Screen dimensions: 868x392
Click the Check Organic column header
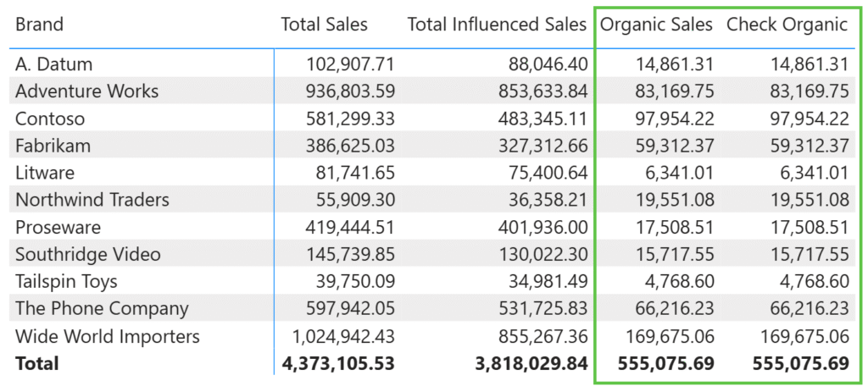pos(787,25)
